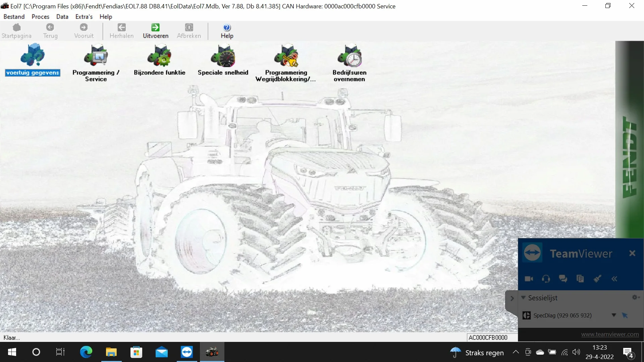Click TeamViewer headset audio icon

click(546, 279)
